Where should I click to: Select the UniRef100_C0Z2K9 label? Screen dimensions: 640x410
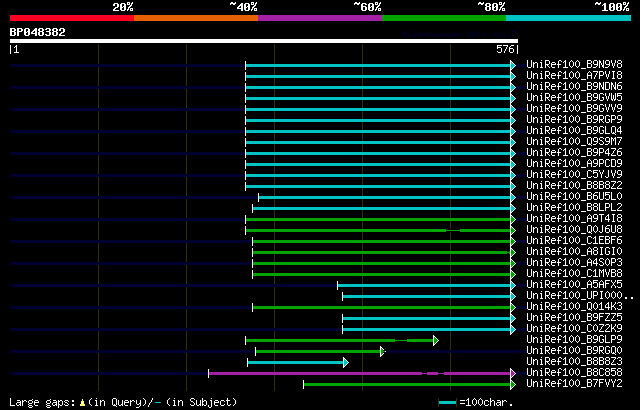tap(574, 329)
